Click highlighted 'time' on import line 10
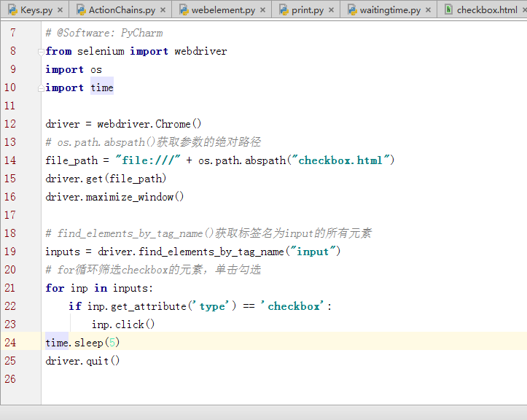Image resolution: width=527 pixels, height=420 pixels. coord(102,87)
